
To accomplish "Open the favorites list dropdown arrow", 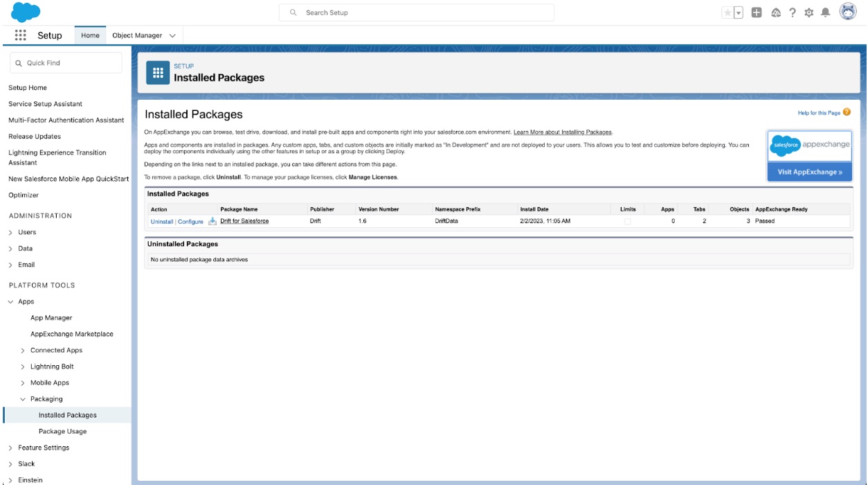I will [x=739, y=12].
